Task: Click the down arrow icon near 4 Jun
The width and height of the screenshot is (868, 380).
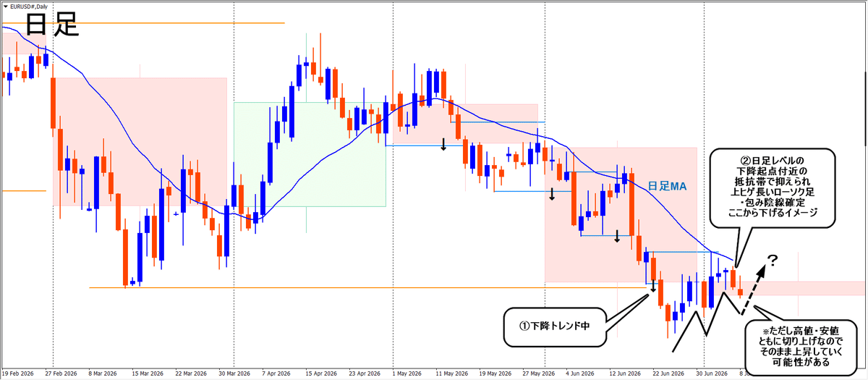Action: (x=552, y=194)
